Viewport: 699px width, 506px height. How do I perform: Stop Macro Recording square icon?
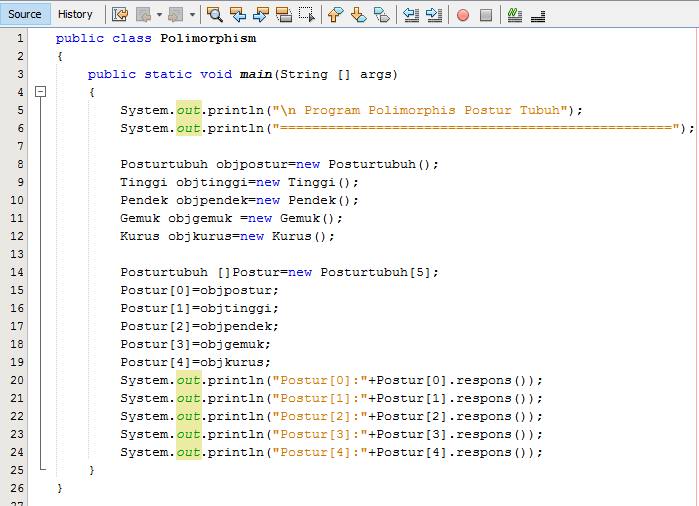pyautogui.click(x=486, y=15)
